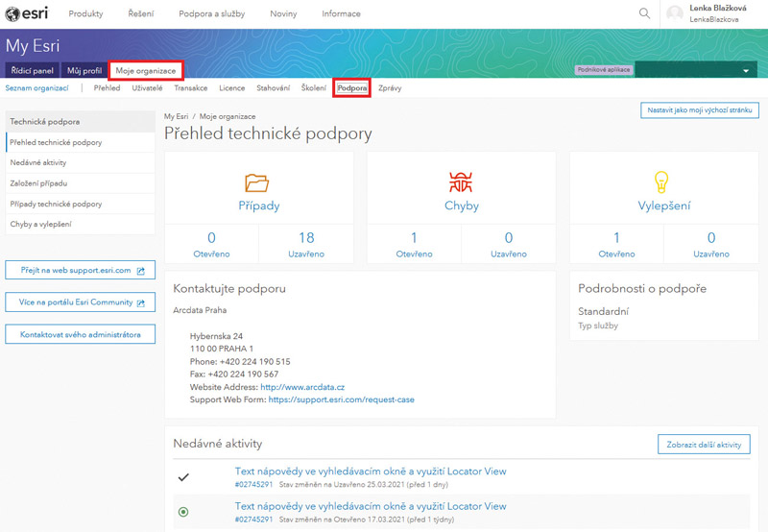Click the user avatar for Lenka Blažková
This screenshot has width=768, height=532.
(x=675, y=13)
